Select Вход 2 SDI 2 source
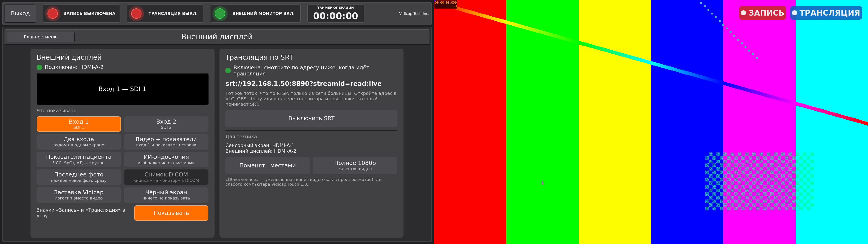Screen dimensions: 868x244 coord(166,124)
